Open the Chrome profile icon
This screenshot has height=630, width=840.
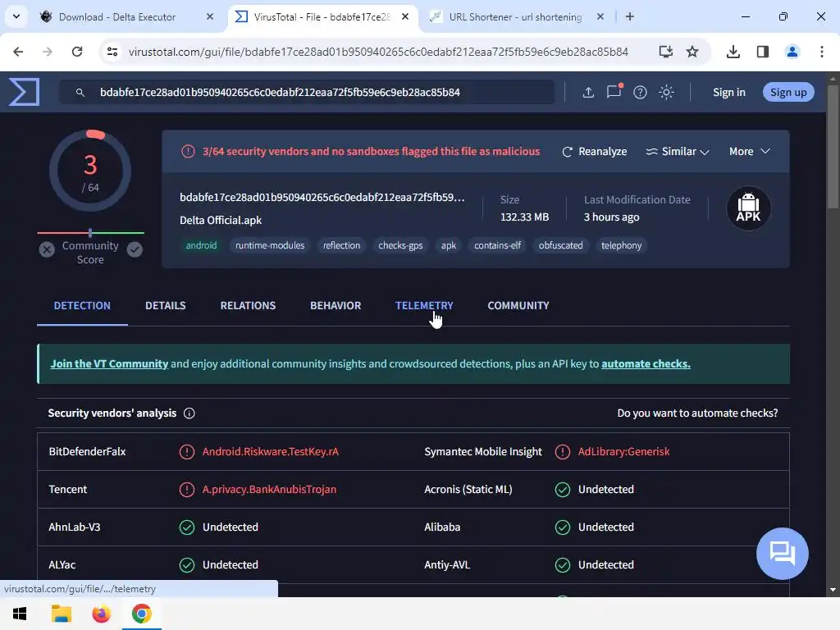coord(792,52)
